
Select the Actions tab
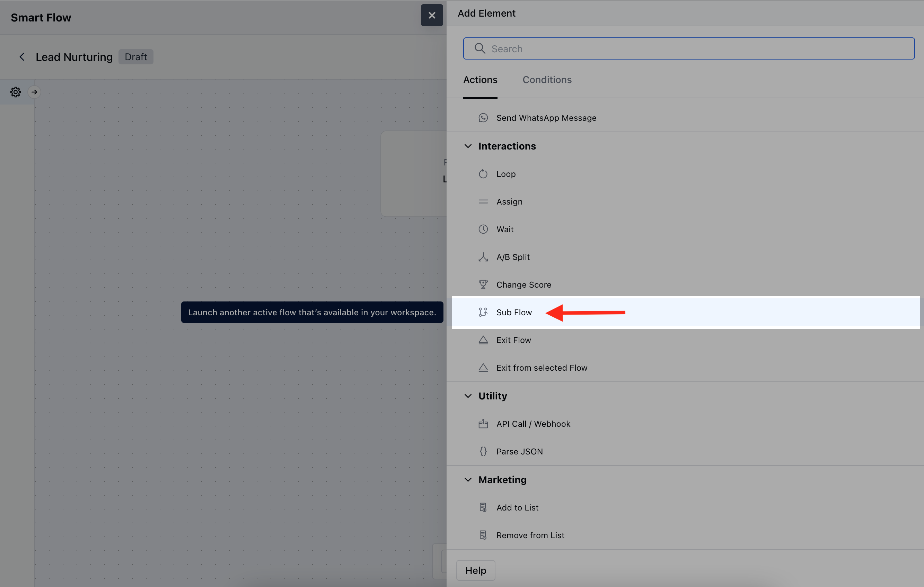tap(480, 80)
